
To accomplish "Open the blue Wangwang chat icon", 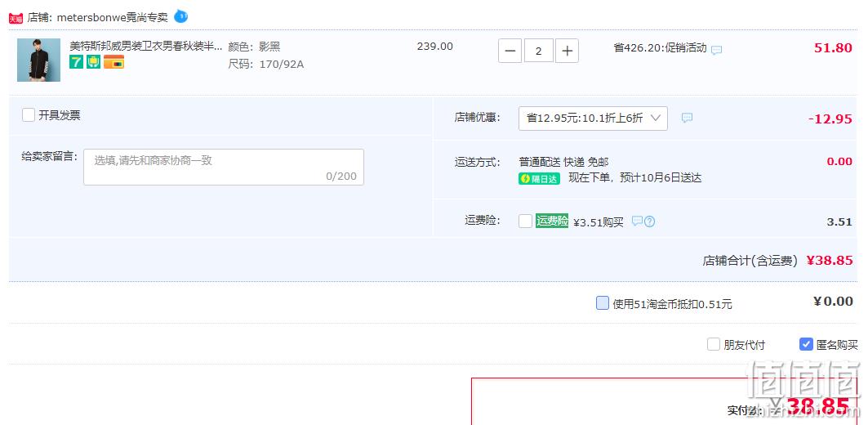I will pos(180,16).
